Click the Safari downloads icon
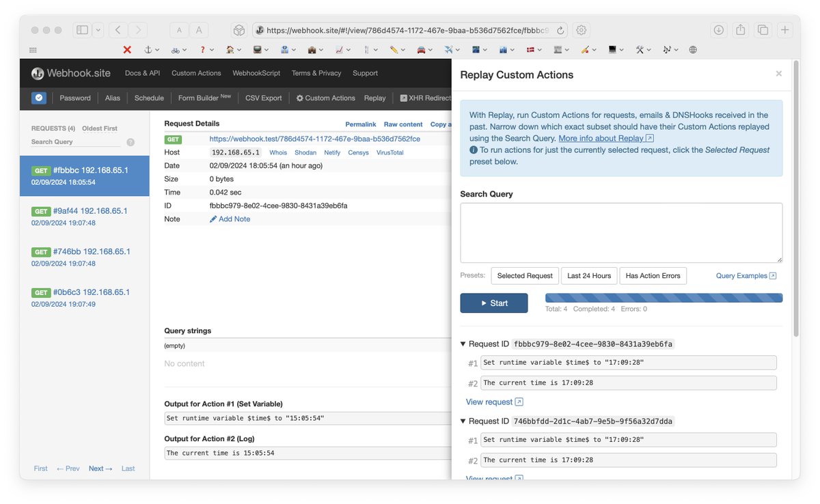Viewport: 820px width, 504px height. (x=718, y=30)
